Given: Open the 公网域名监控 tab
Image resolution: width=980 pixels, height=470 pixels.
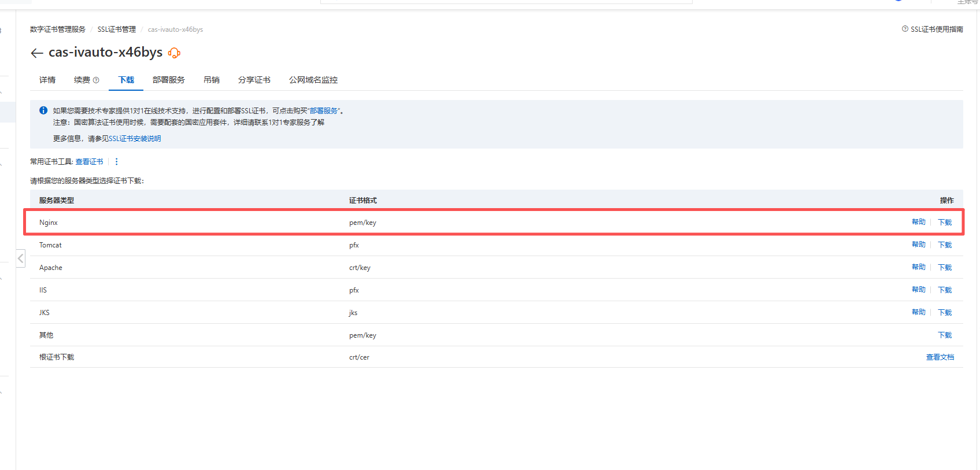Looking at the screenshot, I should click(313, 80).
